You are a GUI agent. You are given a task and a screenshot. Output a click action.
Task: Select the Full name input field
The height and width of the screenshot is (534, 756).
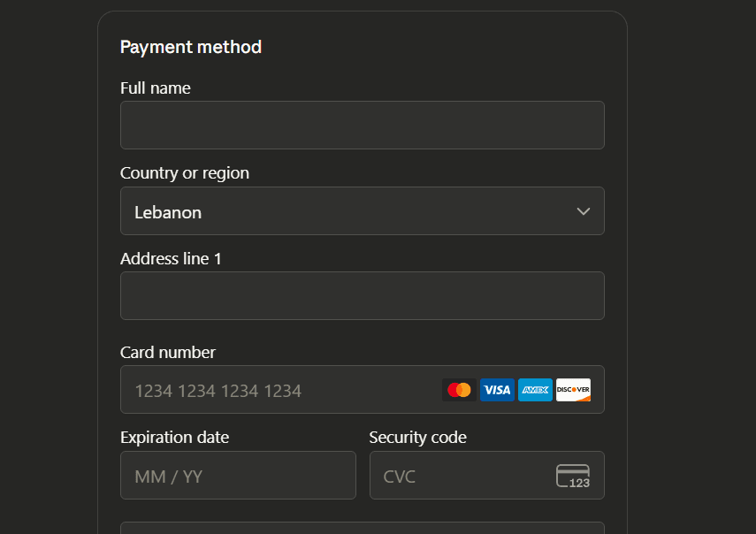[363, 125]
